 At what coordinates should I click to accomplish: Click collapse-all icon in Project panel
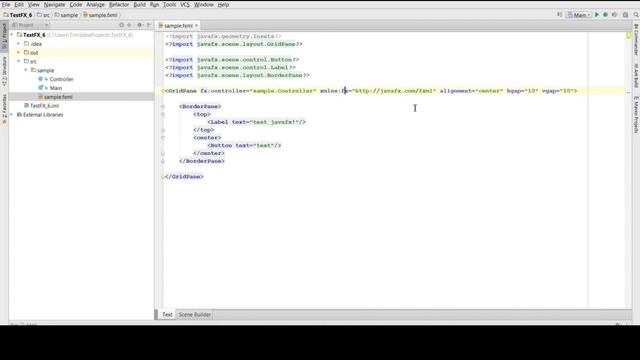pos(129,25)
